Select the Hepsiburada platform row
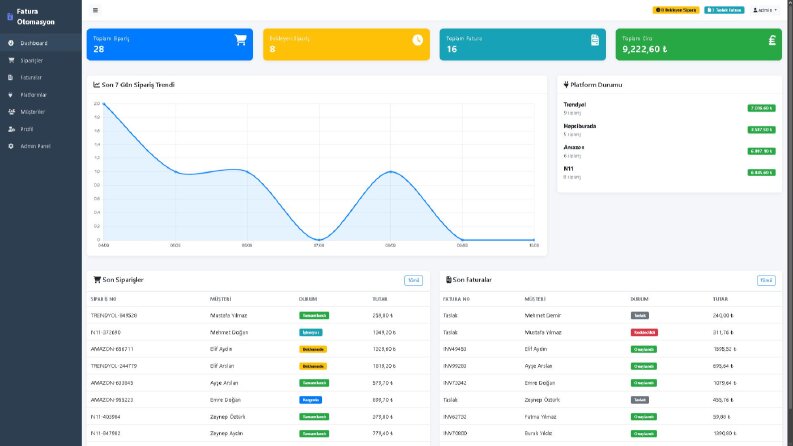This screenshot has height=446, width=793. pyautogui.click(x=669, y=130)
